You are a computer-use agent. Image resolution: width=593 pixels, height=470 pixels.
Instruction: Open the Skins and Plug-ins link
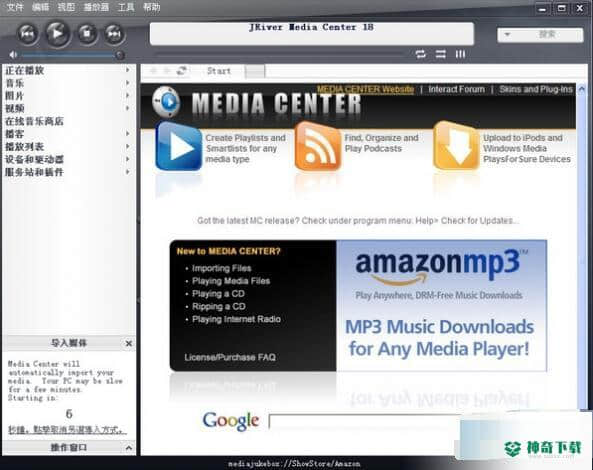coord(536,89)
